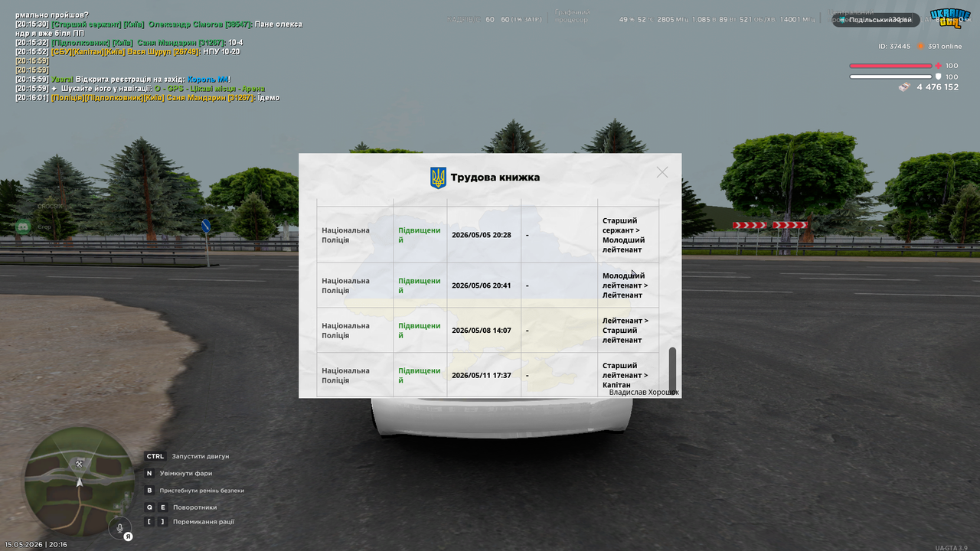
Task: Click the ID: 37445 label
Action: (894, 46)
